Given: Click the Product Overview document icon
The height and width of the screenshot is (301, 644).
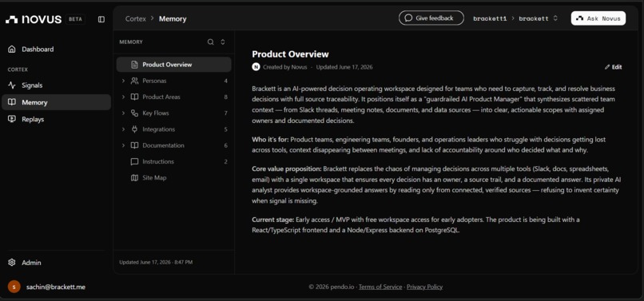Looking at the screenshot, I should tap(134, 65).
